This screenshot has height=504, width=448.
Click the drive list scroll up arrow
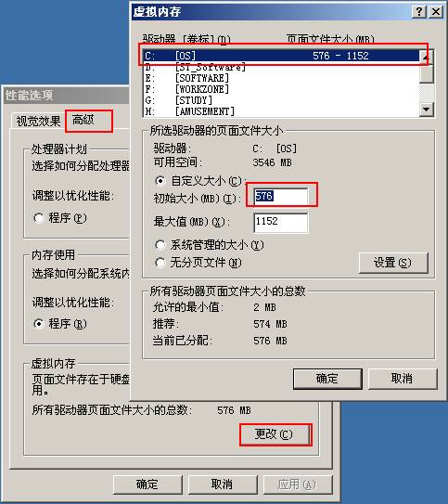coord(427,58)
